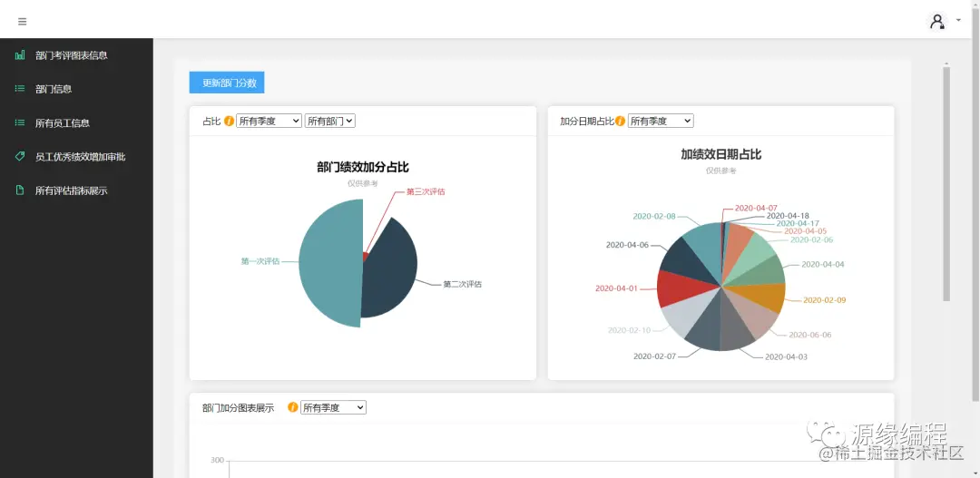Click the 2020-04-03 date label
Screen dimensions: 980x478
tap(786, 356)
